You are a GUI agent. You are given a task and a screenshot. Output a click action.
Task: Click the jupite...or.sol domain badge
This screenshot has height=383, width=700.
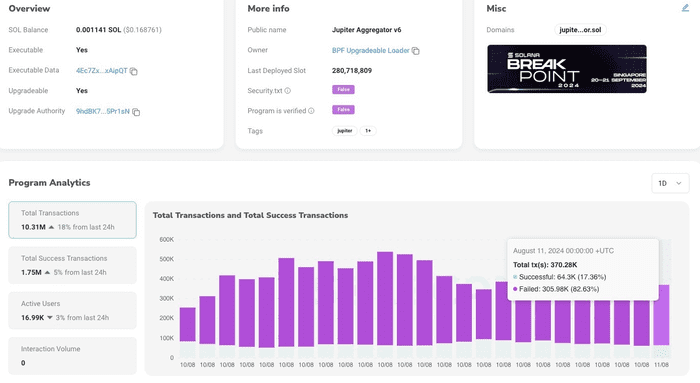(x=580, y=30)
